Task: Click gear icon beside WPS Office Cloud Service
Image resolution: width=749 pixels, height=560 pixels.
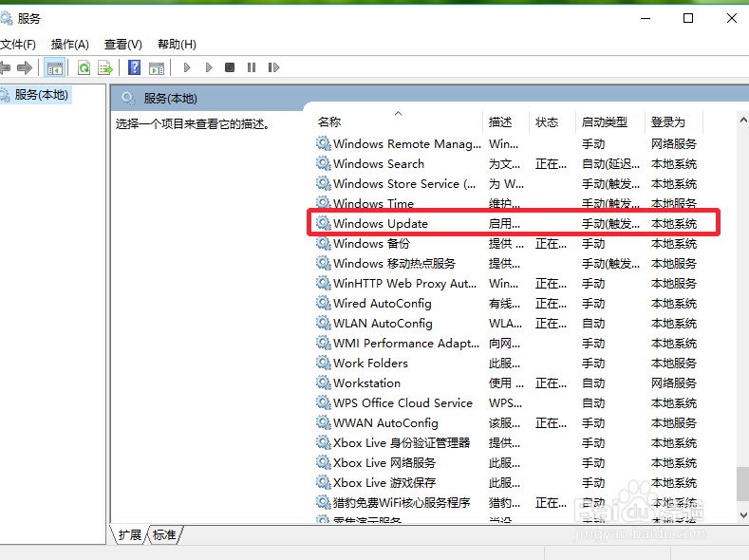Action: [324, 402]
